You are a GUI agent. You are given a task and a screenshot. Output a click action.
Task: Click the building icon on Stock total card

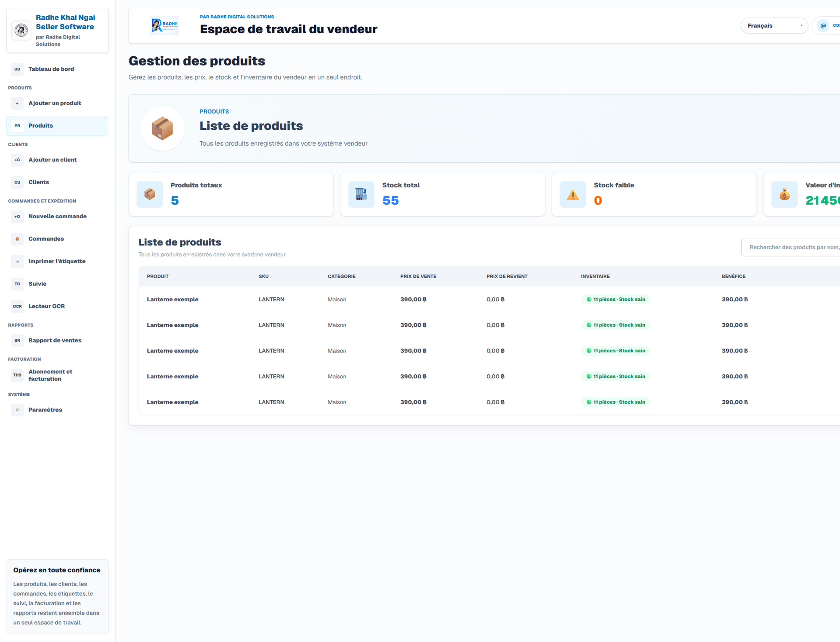pos(361,194)
